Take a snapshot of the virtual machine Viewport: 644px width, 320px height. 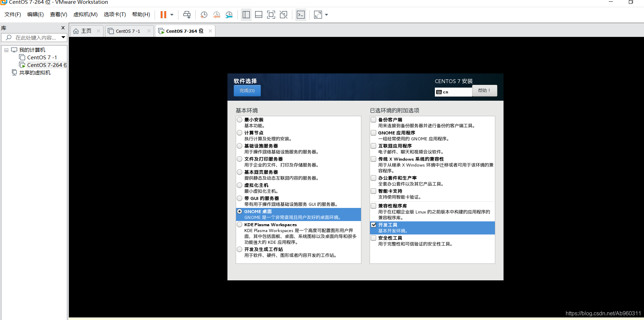pos(204,14)
